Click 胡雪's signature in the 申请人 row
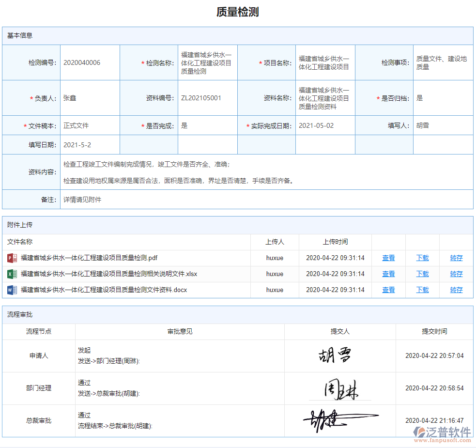 [x=336, y=355]
